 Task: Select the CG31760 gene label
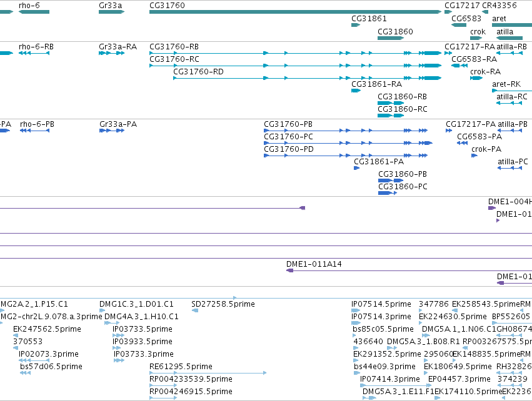(168, 6)
